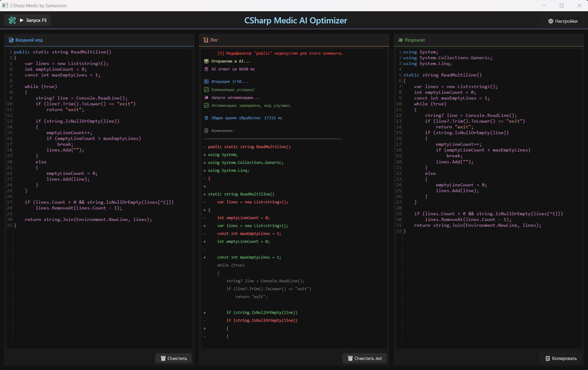The height and width of the screenshot is (370, 588).
Task: Click the Запуск F5 run button
Action: 33,20
